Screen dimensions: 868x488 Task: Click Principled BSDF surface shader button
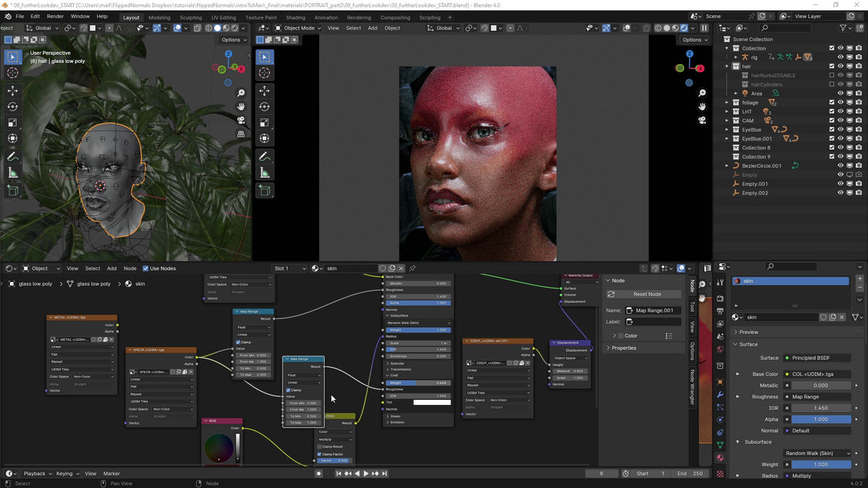(x=819, y=358)
